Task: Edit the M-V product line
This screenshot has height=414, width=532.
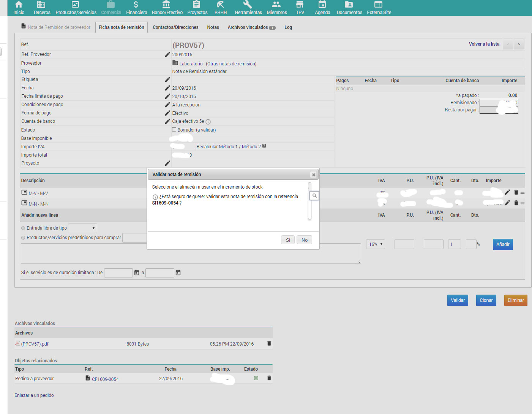Action: click(507, 192)
